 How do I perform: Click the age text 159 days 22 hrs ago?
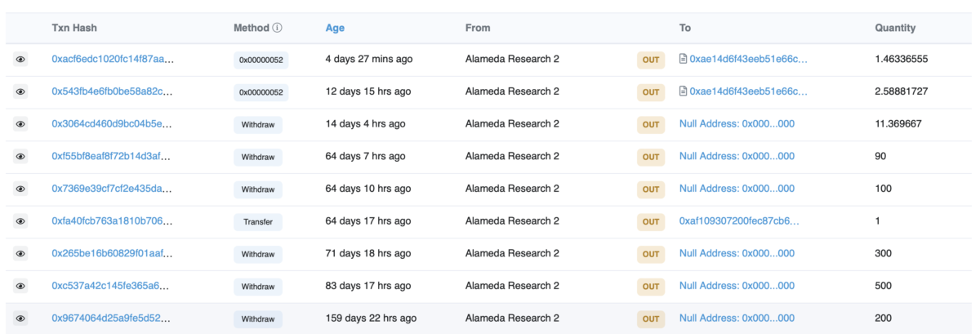(x=371, y=318)
